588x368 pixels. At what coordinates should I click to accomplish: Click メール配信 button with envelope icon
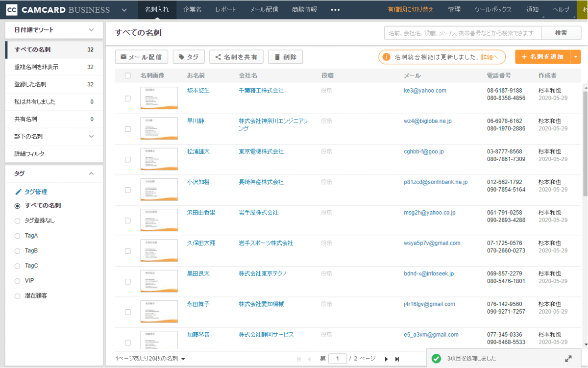click(142, 57)
